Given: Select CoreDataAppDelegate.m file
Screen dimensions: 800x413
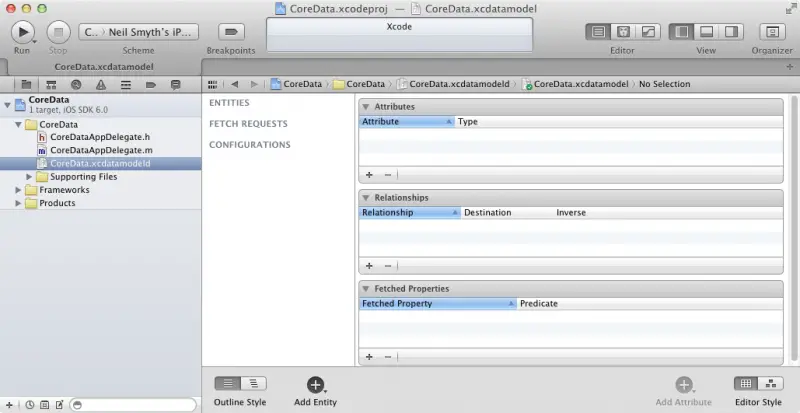Looking at the screenshot, I should coord(101,151).
